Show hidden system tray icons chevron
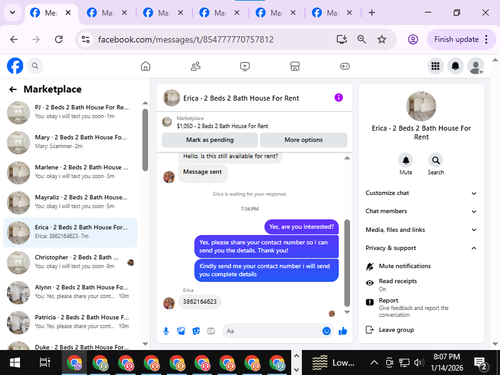This screenshot has height=375, width=500. click(x=374, y=363)
